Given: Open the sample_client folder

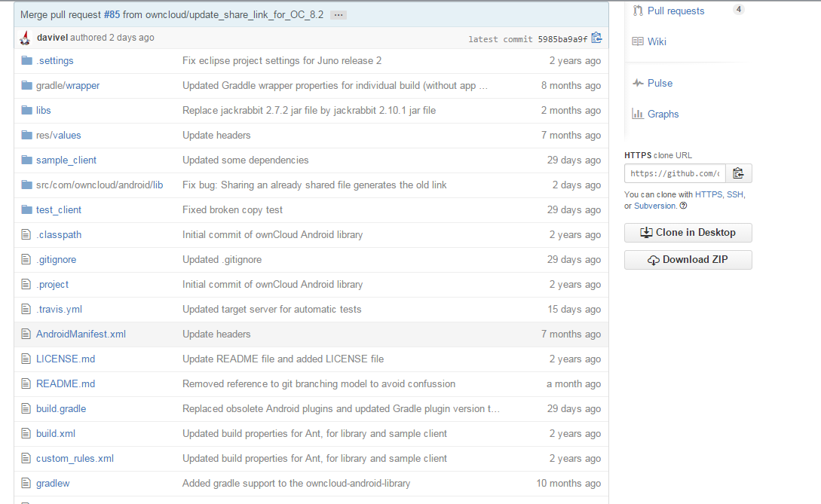Looking at the screenshot, I should pyautogui.click(x=66, y=160).
